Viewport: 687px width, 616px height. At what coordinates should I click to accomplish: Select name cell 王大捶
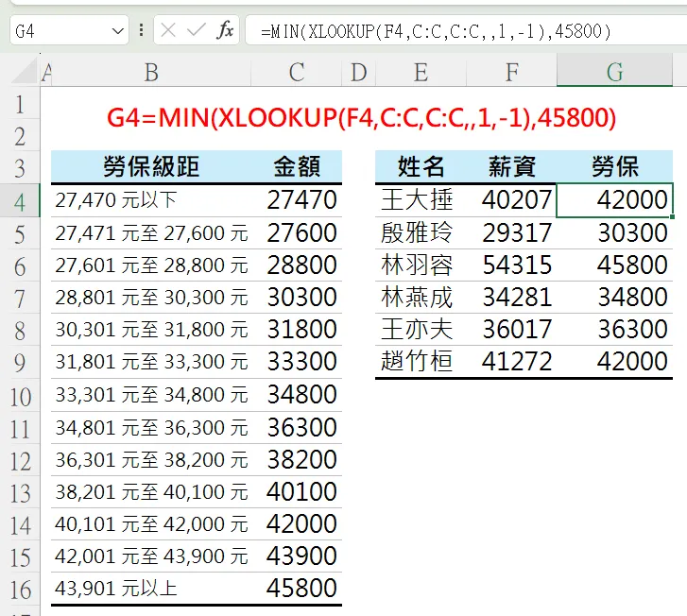pyautogui.click(x=421, y=200)
